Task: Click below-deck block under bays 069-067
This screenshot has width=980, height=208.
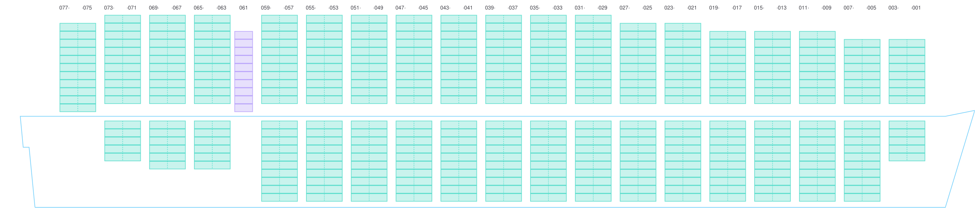Action: 167,145
